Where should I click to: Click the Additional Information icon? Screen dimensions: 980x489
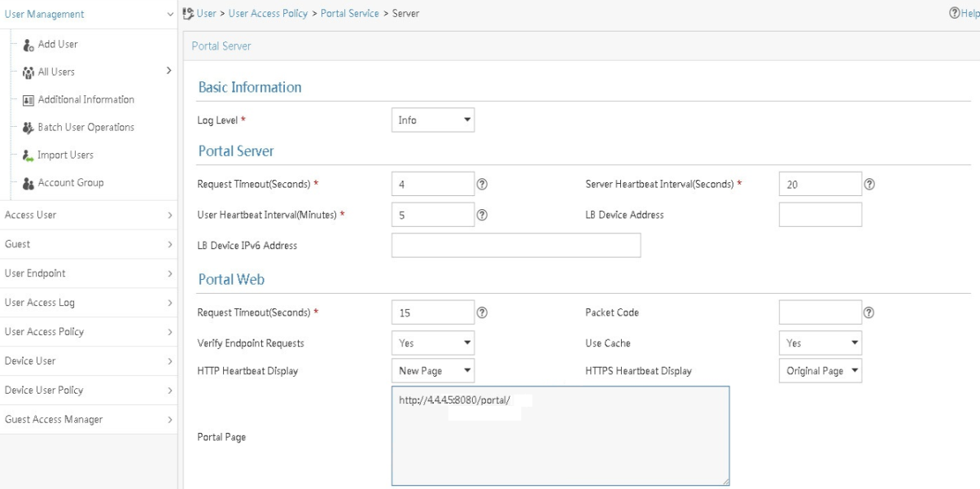28,100
